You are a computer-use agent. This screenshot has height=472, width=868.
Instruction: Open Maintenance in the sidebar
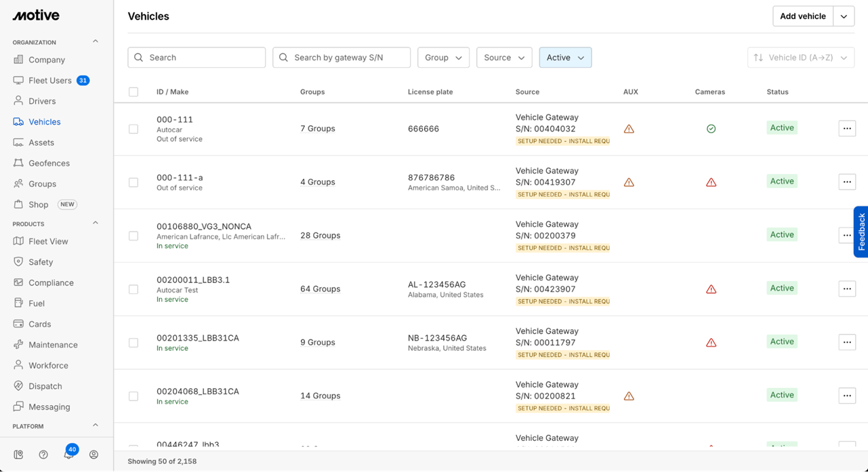click(x=53, y=345)
